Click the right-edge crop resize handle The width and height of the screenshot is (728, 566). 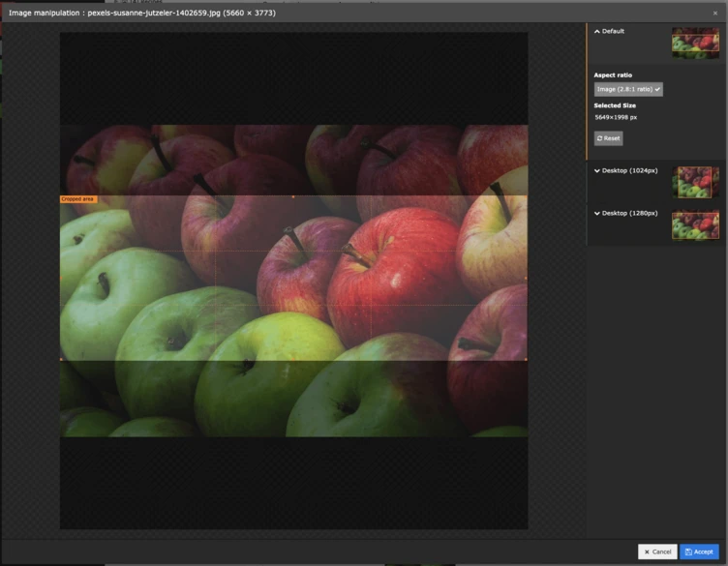point(527,279)
